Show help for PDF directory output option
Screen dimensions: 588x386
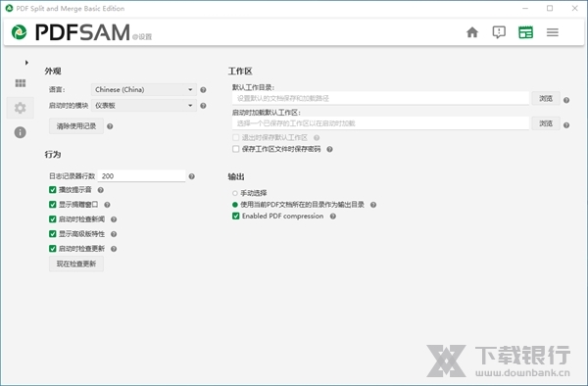tap(373, 205)
